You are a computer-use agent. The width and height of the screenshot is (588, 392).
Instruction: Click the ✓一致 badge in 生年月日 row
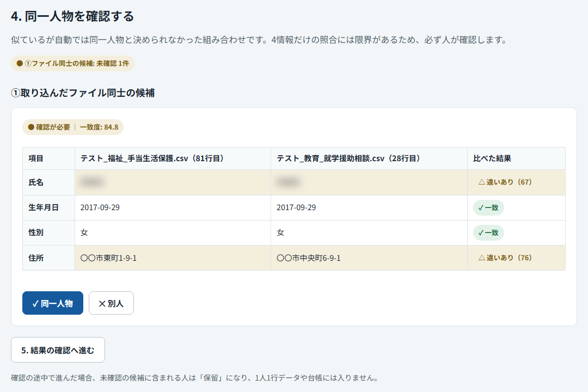[488, 208]
